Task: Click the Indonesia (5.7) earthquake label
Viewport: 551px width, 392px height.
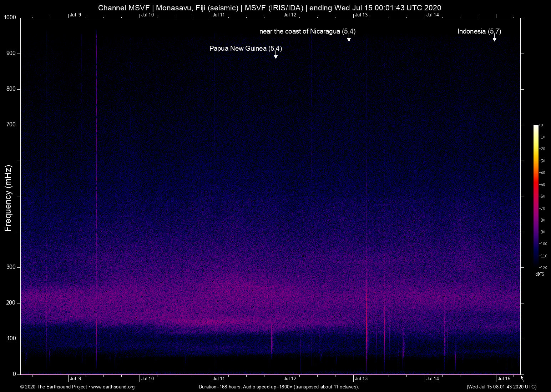Action: (480, 31)
